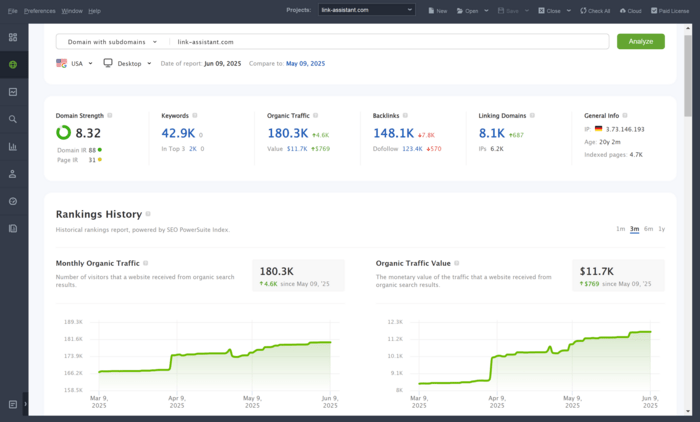Open the dashboard grid icon in sidebar
The height and width of the screenshot is (422, 700).
(13, 37)
